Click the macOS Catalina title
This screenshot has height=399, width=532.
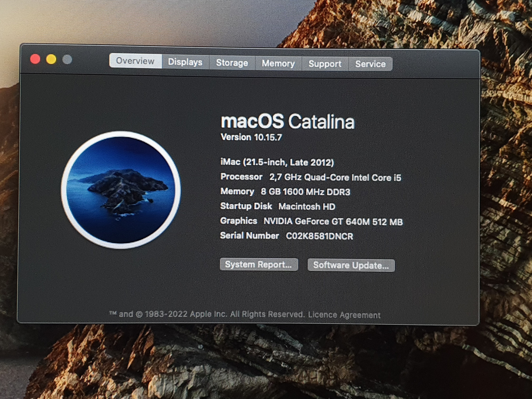point(288,121)
